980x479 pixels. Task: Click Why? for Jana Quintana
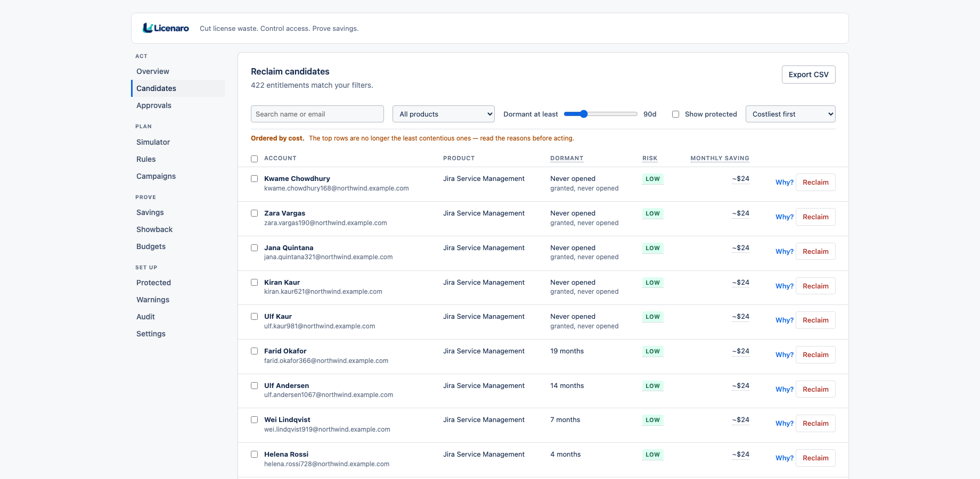(x=784, y=251)
